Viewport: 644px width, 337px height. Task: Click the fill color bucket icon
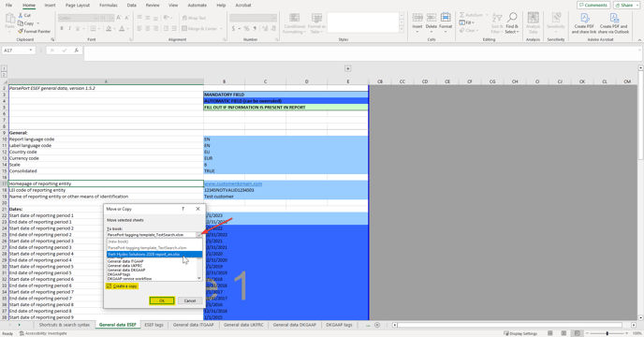coord(109,28)
